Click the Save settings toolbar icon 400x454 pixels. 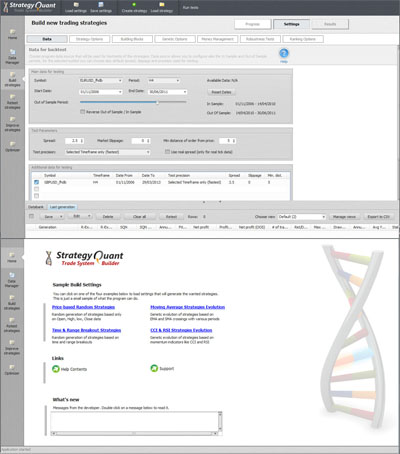[x=101, y=5]
